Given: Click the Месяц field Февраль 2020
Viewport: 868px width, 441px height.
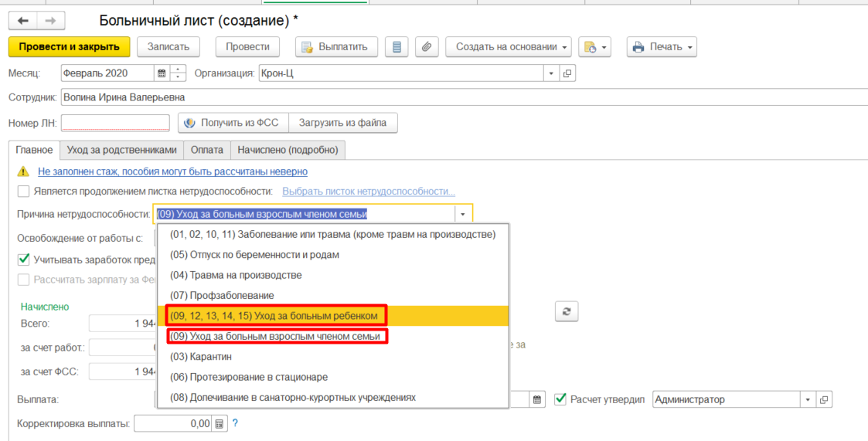Looking at the screenshot, I should click(107, 73).
